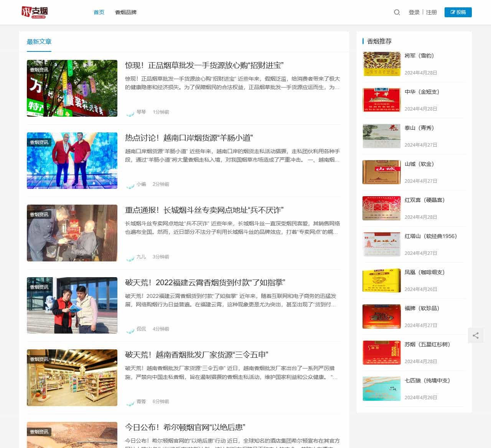Click author name 侃侃
The image size is (491, 448).
(x=141, y=329)
